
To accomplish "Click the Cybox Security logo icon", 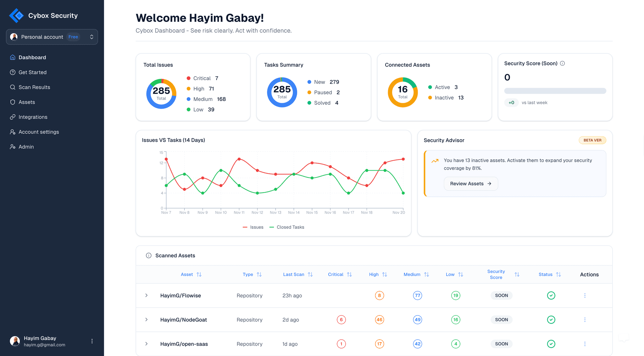I will point(16,16).
